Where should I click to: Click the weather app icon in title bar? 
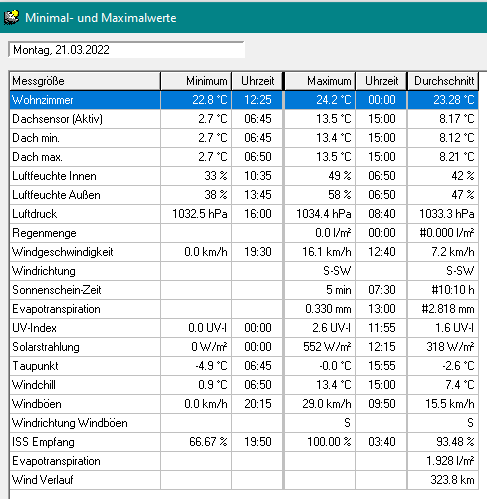coord(11,18)
